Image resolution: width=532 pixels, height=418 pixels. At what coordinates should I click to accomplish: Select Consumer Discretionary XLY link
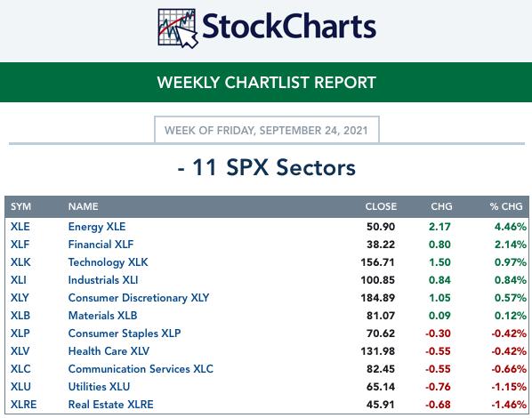coord(139,298)
